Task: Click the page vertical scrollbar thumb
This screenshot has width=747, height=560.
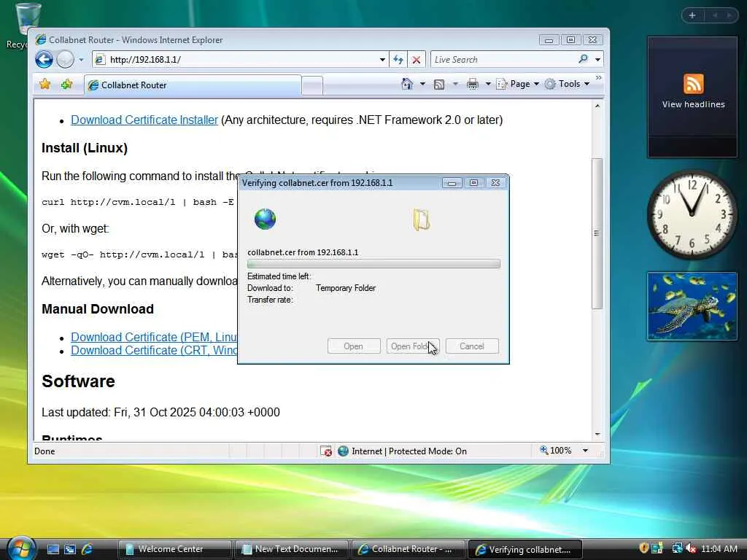Action: coord(597,233)
